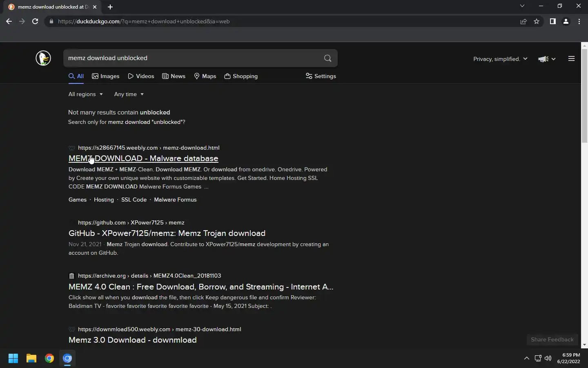Open File Explorer from taskbar
Screen dimensions: 588x368
tap(31, 358)
